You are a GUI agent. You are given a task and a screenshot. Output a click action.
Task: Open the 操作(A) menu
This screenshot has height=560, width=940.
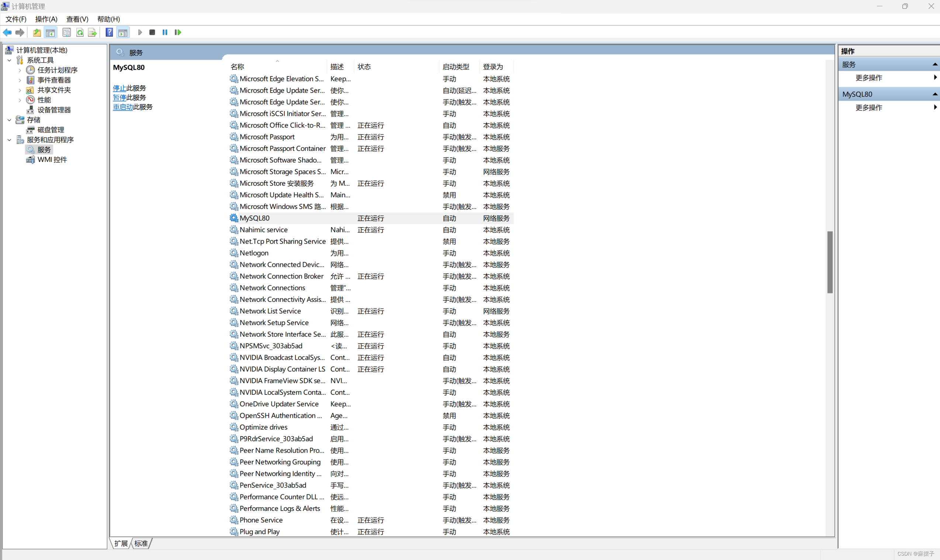point(46,19)
